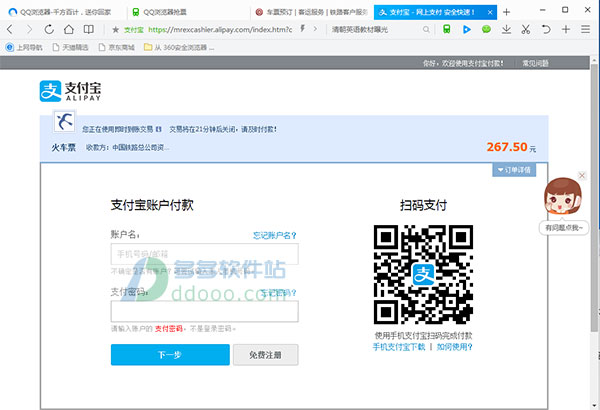Open the 天猫精选 bookmark
This screenshot has height=410, width=600.
pyautogui.click(x=70, y=47)
